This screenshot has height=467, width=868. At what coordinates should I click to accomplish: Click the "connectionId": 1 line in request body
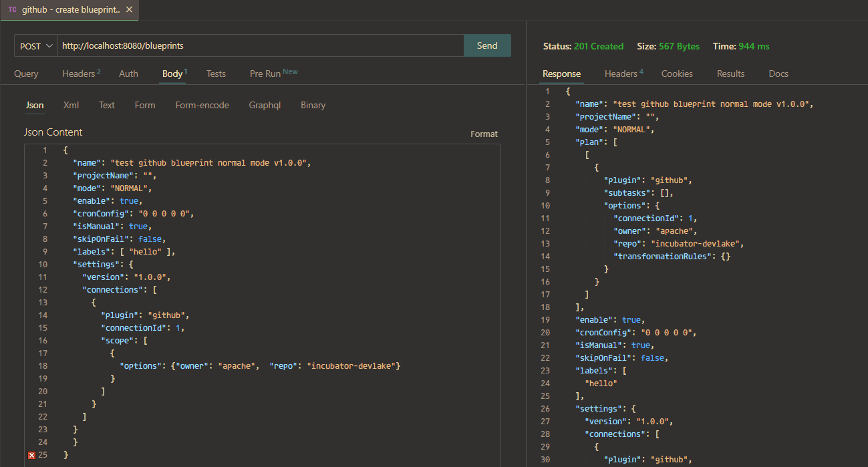(143, 327)
